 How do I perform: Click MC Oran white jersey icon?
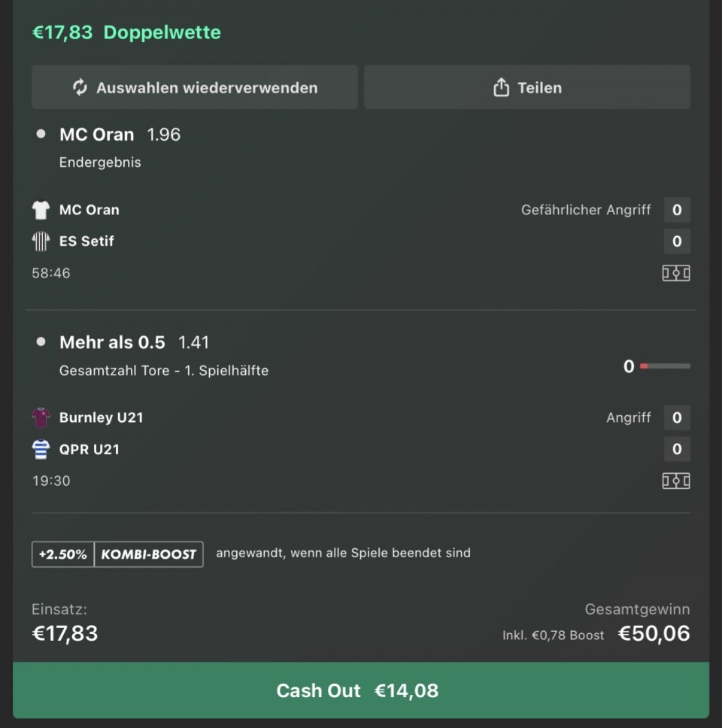pos(41,210)
